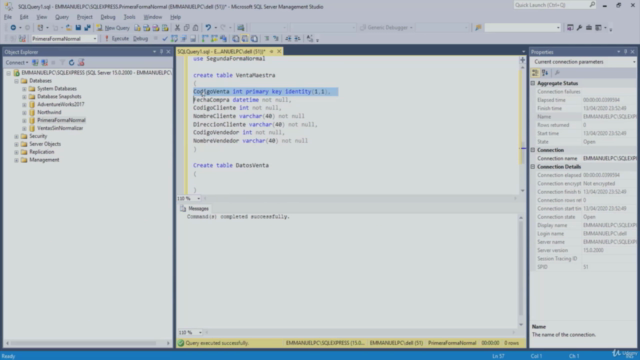The height and width of the screenshot is (360, 640).
Task: Collapse the Aggregate Status section in Properties
Action: coord(533,83)
